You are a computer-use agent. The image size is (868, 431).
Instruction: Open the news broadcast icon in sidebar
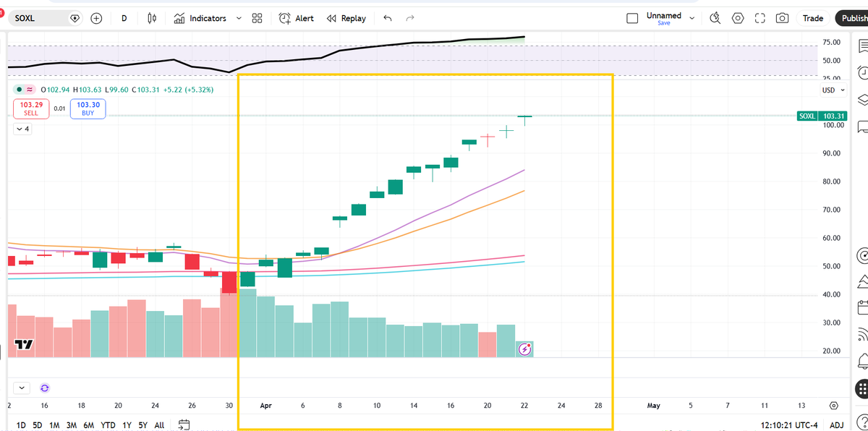point(862,334)
